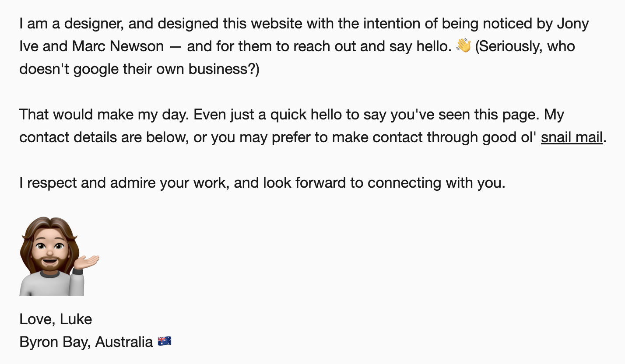Click "I respect and admire your work"
Image resolution: width=625 pixels, height=364 pixels.
[x=124, y=183]
